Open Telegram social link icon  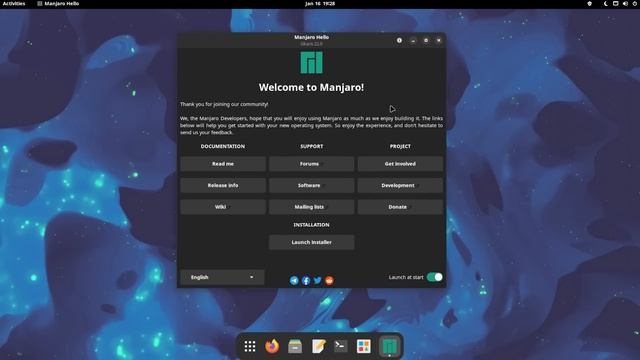coord(294,280)
